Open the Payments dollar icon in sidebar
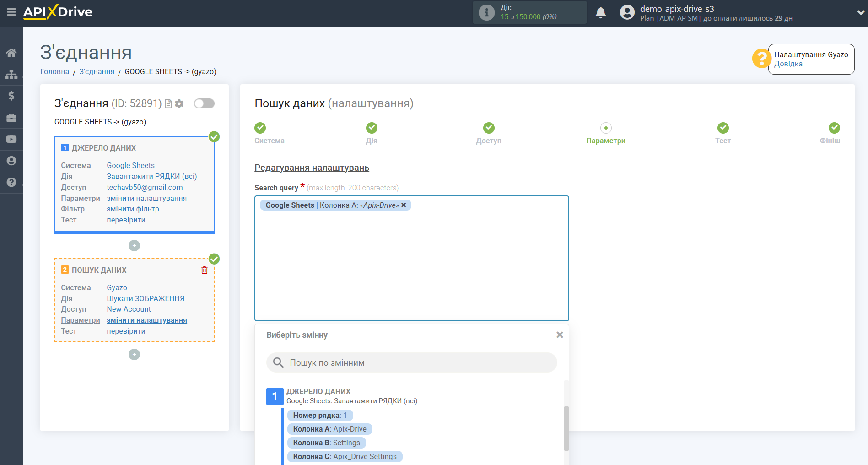The image size is (868, 465). click(x=11, y=96)
